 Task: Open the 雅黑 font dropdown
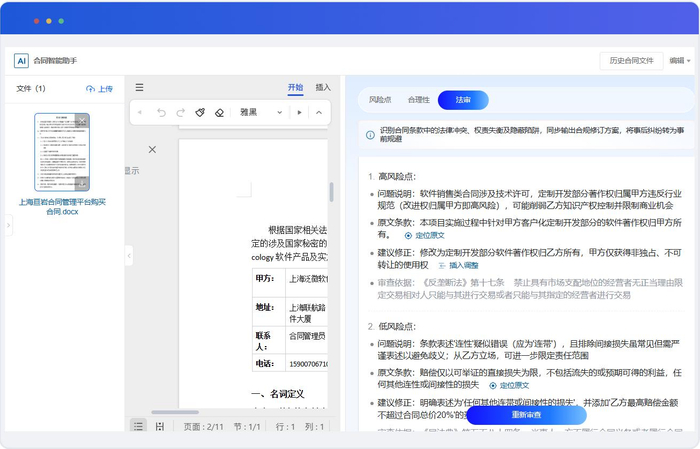tap(261, 113)
